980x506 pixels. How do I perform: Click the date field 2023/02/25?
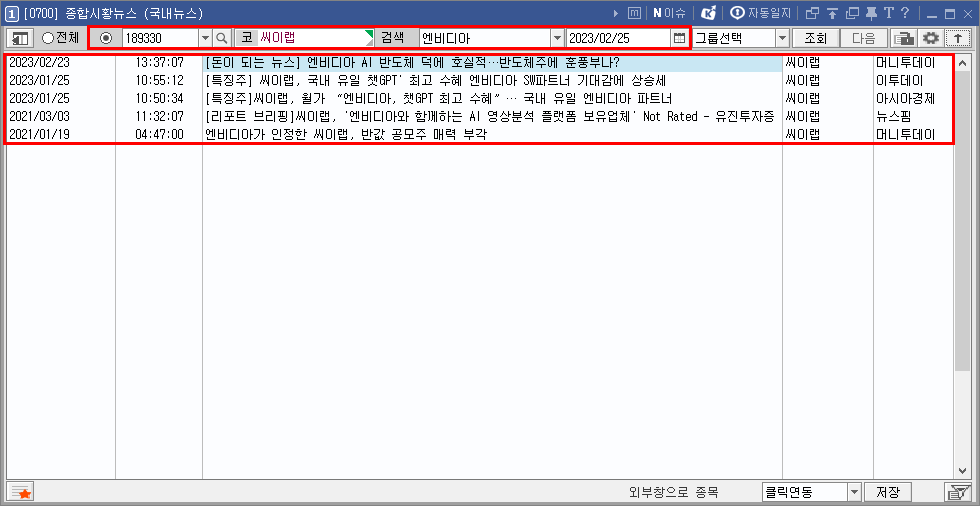pyautogui.click(x=619, y=38)
